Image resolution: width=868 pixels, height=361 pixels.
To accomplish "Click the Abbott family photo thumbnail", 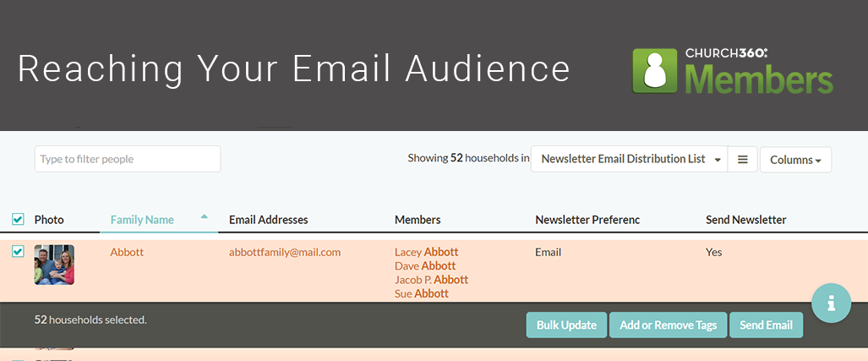I will (54, 265).
